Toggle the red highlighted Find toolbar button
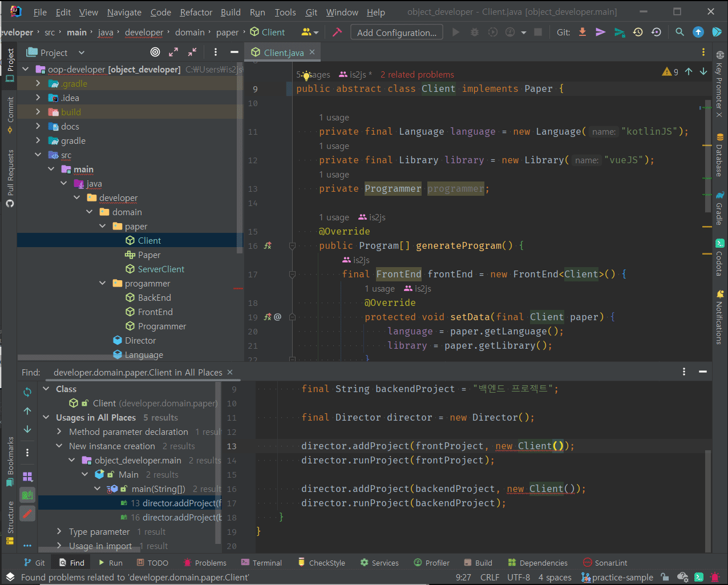This screenshot has height=585, width=728. click(27, 514)
